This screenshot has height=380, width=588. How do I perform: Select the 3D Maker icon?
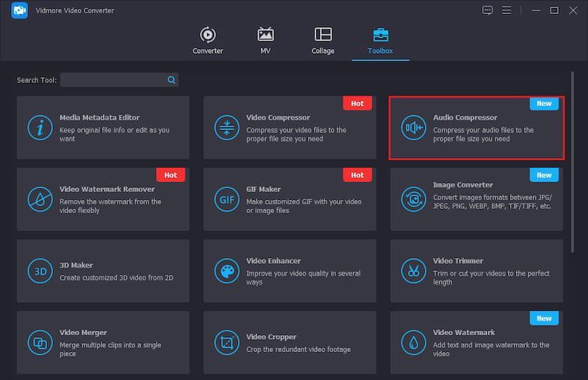tap(40, 270)
